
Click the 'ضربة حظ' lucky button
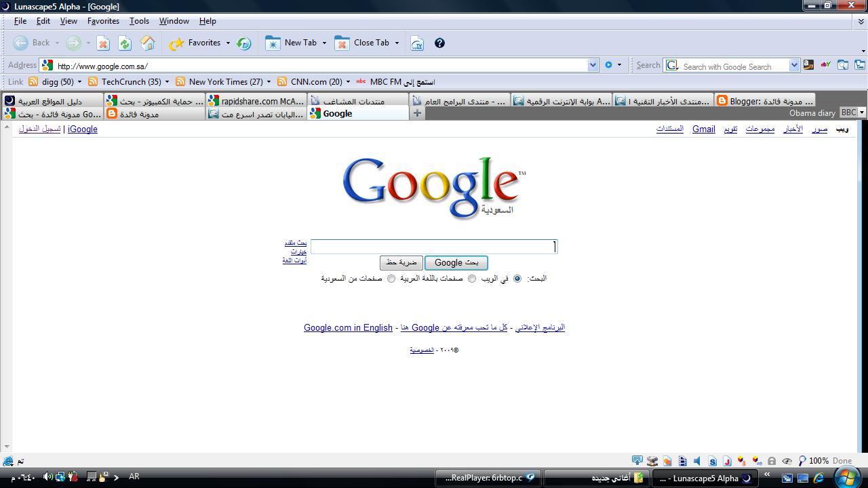pos(401,262)
